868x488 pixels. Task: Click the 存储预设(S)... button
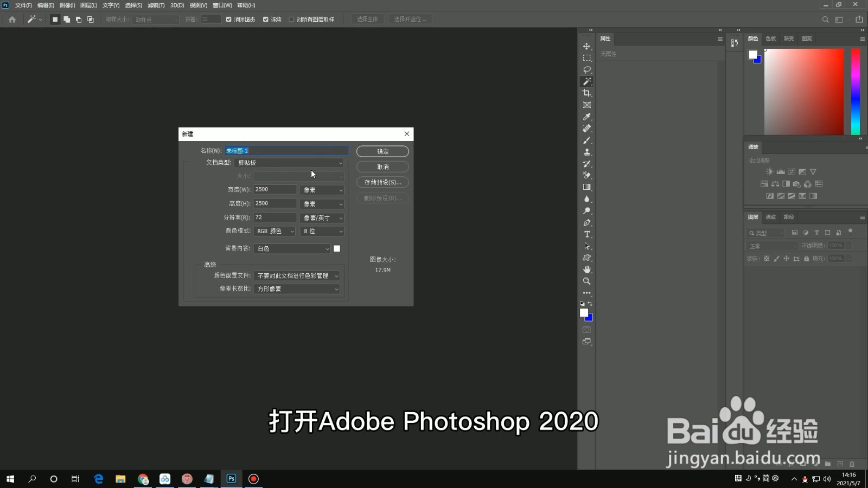point(382,182)
